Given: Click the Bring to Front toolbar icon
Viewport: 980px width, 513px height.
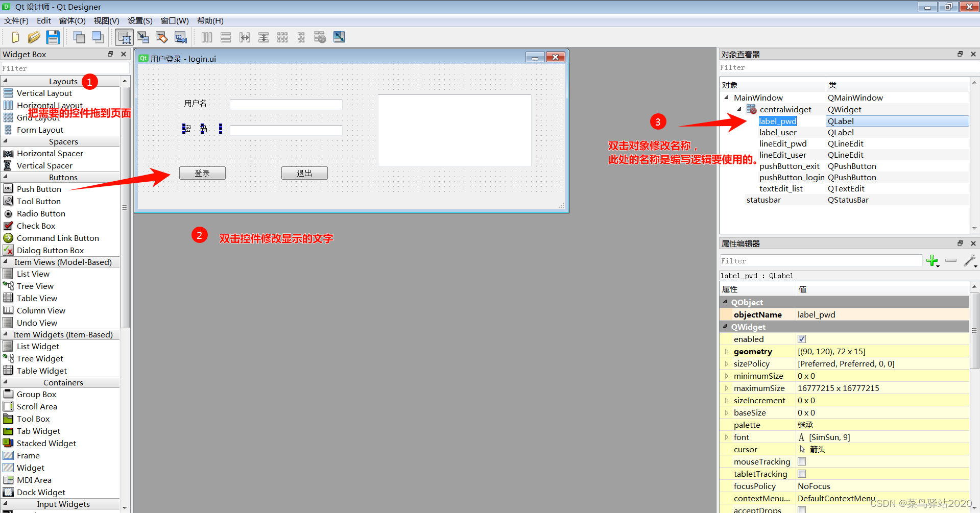Looking at the screenshot, I should [x=98, y=37].
